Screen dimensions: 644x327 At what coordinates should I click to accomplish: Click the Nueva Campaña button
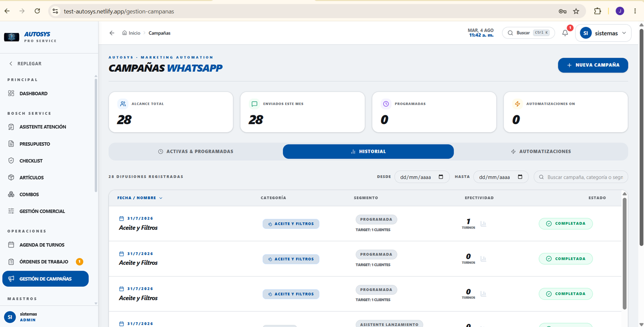[593, 65]
